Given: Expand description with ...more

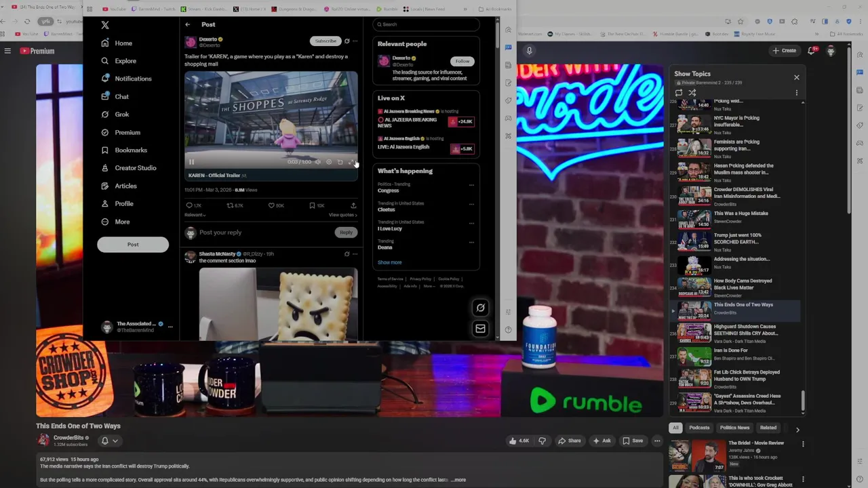Looking at the screenshot, I should (x=458, y=480).
